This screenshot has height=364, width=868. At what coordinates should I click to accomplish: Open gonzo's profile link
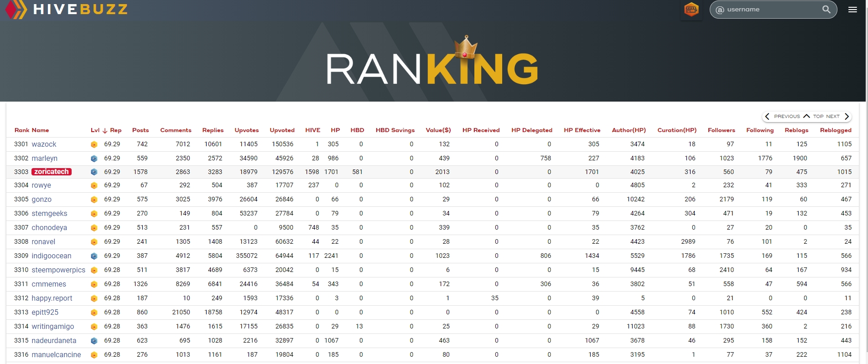[x=42, y=200]
